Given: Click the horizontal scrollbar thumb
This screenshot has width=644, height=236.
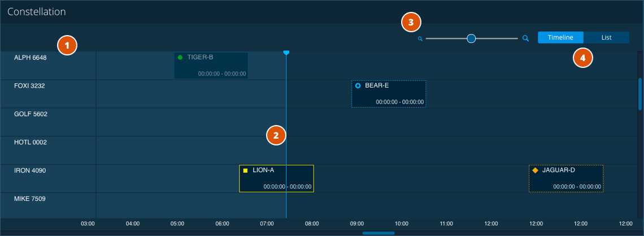Looking at the screenshot, I should coord(378,233).
